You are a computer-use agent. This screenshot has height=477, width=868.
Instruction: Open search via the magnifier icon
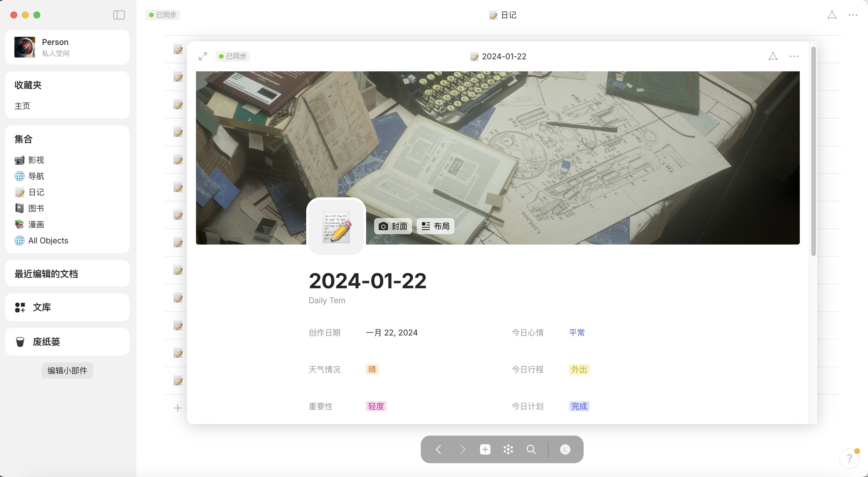coord(531,449)
